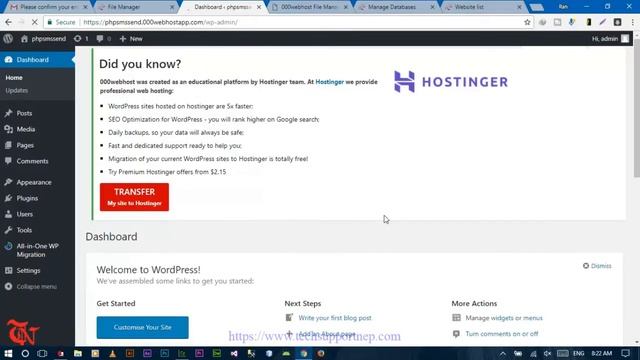Switch to the Manage Databases tab
Viewport: 640px width, 360px height.
pos(396,7)
